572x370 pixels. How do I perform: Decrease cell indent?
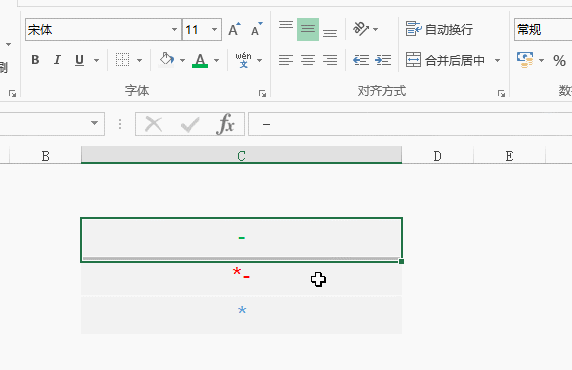coord(361,60)
